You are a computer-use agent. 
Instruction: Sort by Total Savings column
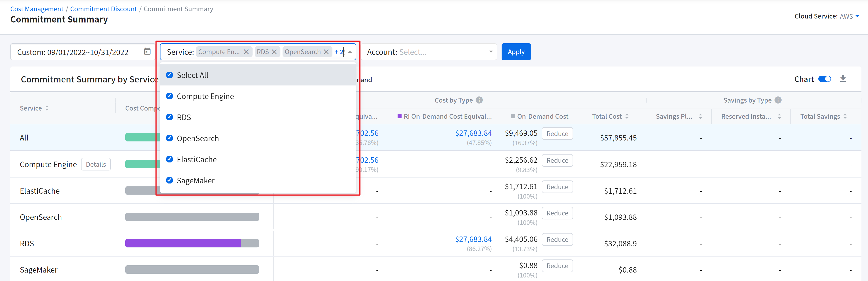845,116
